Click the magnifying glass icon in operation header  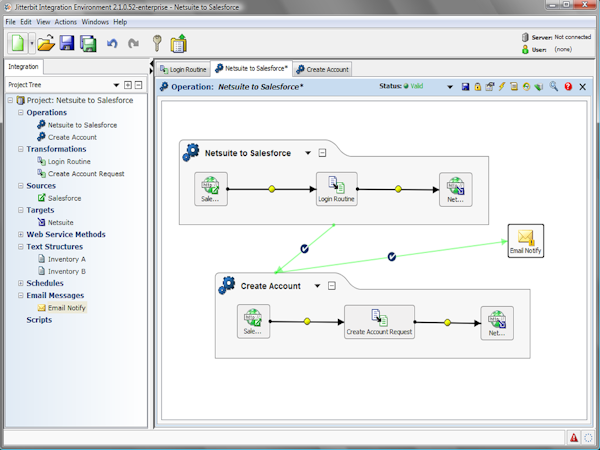tap(554, 86)
